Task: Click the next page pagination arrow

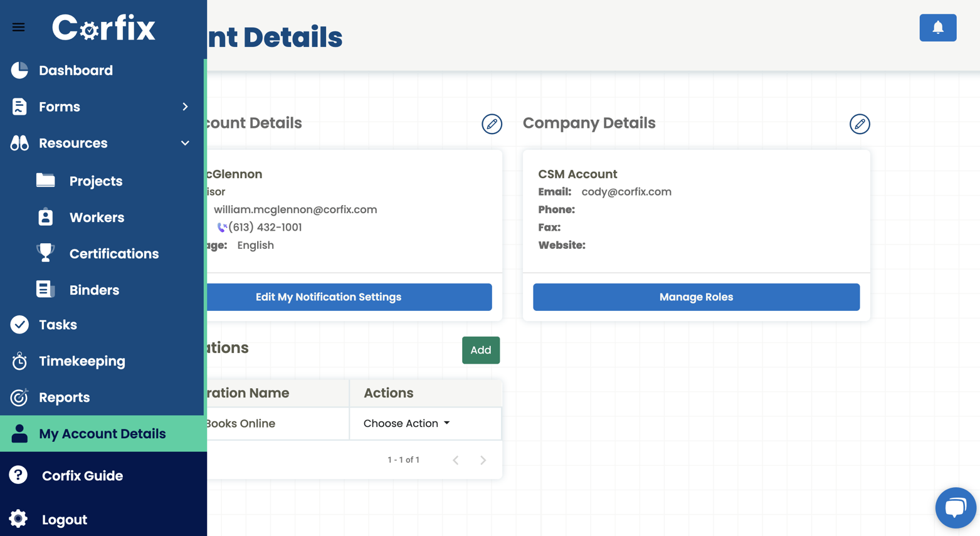Action: pos(483,460)
